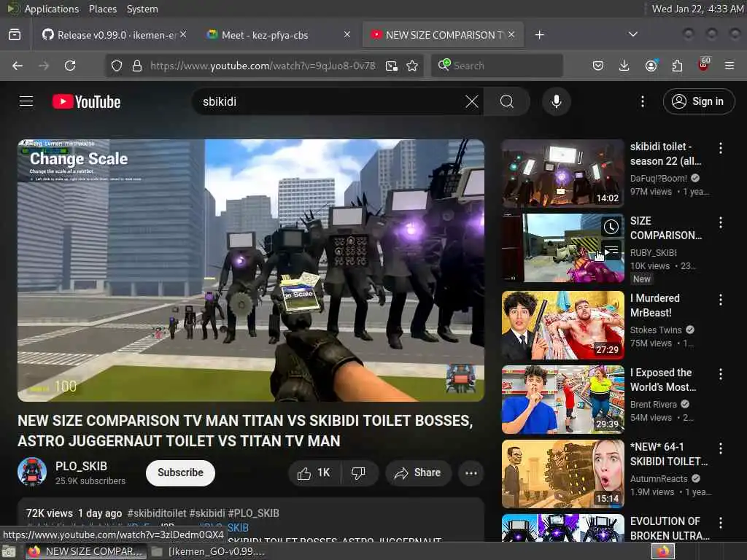Open #skibidi hashtag
This screenshot has width=747, height=560.
207,513
